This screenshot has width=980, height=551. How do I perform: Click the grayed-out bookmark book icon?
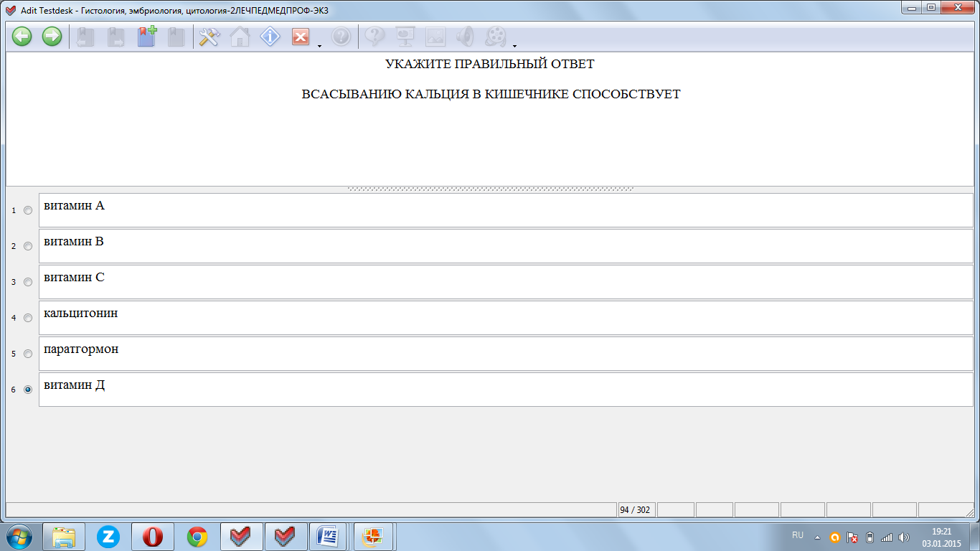[x=176, y=37]
